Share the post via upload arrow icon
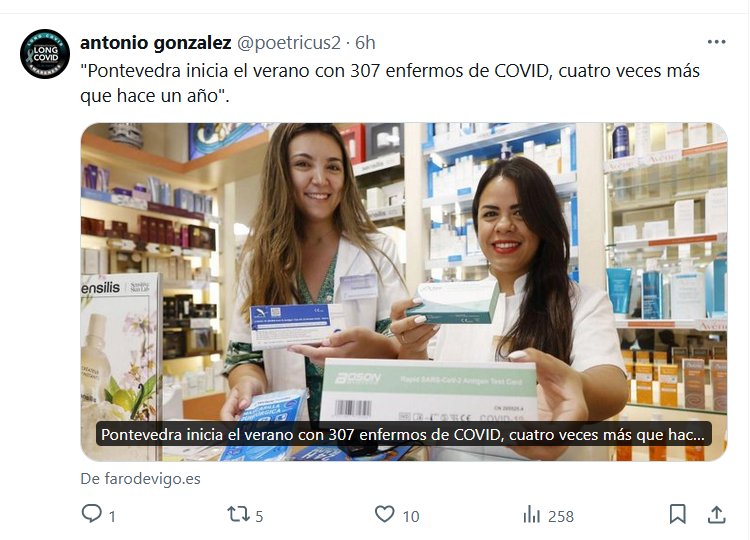The height and width of the screenshot is (540, 750). click(x=716, y=515)
